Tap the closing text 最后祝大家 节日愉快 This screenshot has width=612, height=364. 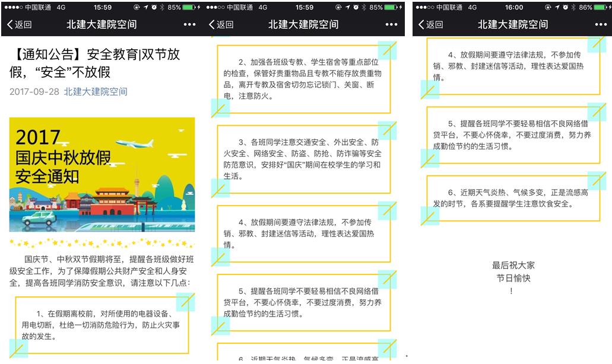point(513,272)
